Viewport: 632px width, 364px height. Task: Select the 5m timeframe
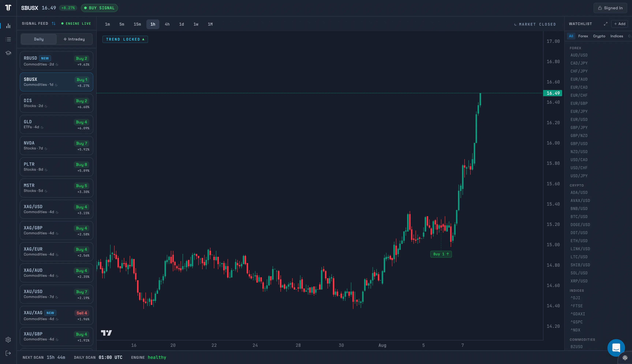122,24
